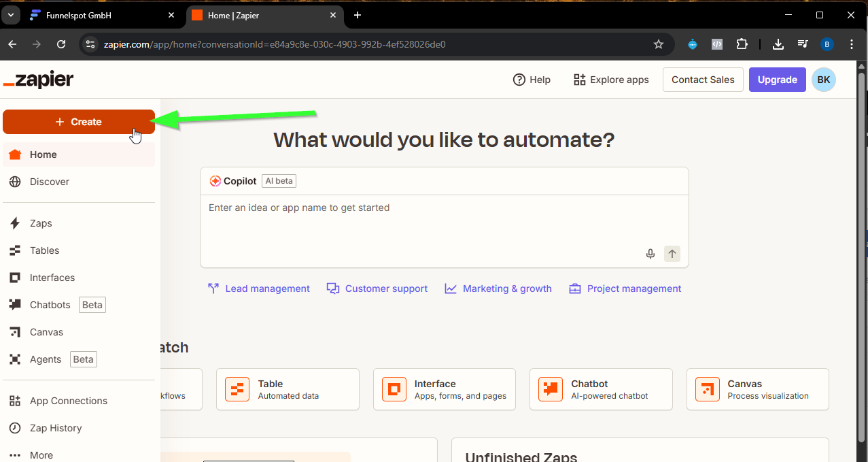Open Interfaces in sidebar

79,278
